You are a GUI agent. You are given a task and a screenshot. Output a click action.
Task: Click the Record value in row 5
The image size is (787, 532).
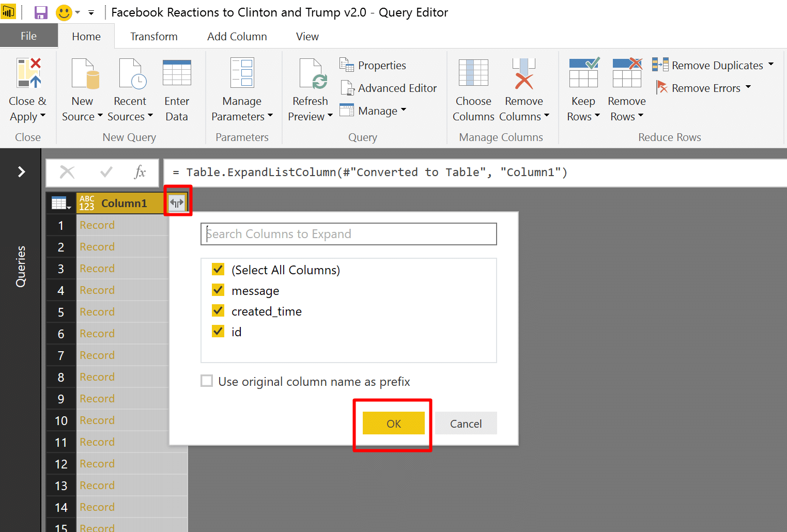97,312
